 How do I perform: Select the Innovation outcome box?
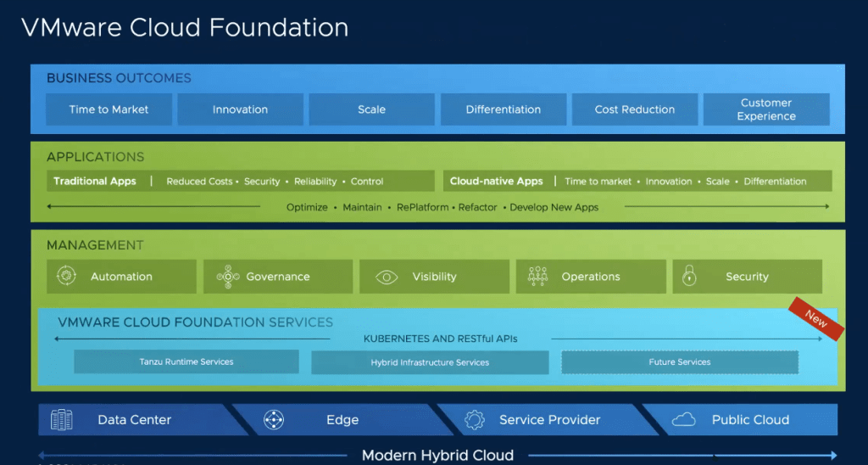[x=240, y=109]
